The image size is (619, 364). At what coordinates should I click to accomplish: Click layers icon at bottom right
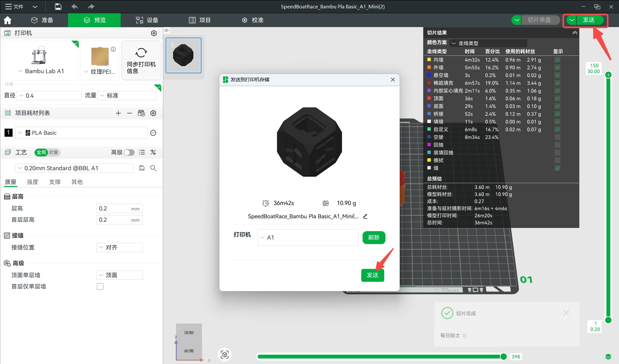click(608, 357)
